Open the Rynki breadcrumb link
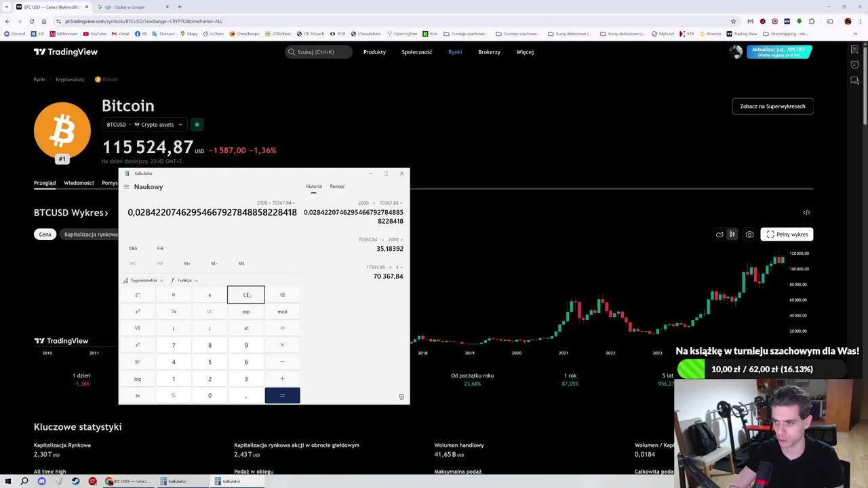This screenshot has width=868, height=488. click(x=39, y=79)
